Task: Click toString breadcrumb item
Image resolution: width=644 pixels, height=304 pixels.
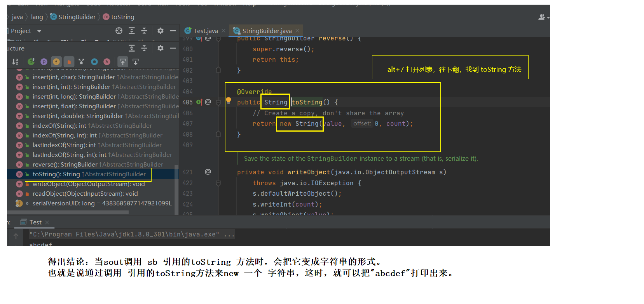Action: tap(119, 17)
